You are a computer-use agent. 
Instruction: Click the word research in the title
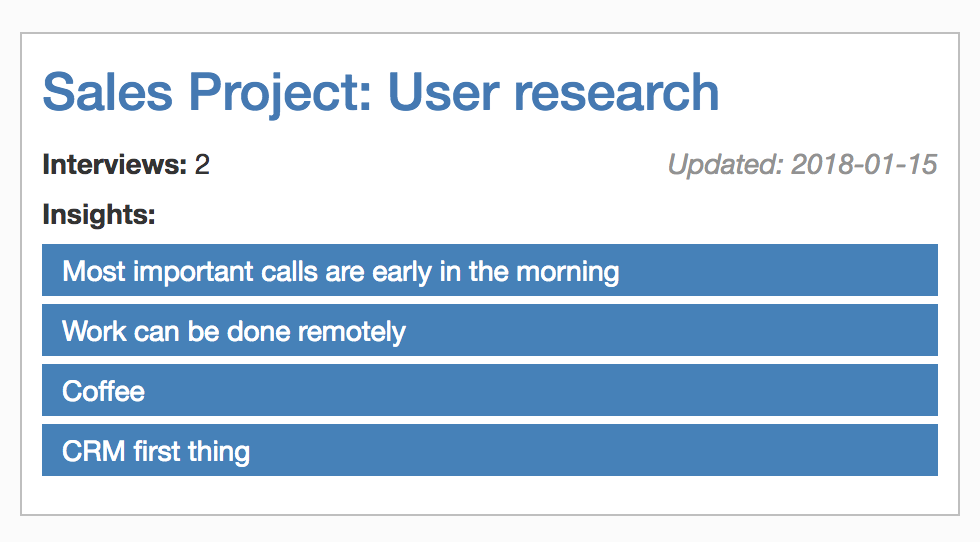tap(616, 93)
